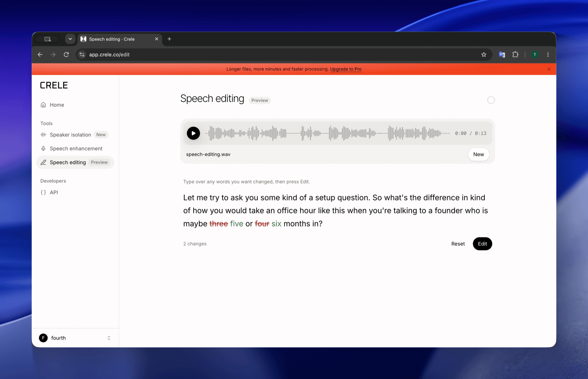Open the Chrome profile avatar T
This screenshot has width=588, height=379.
point(535,54)
